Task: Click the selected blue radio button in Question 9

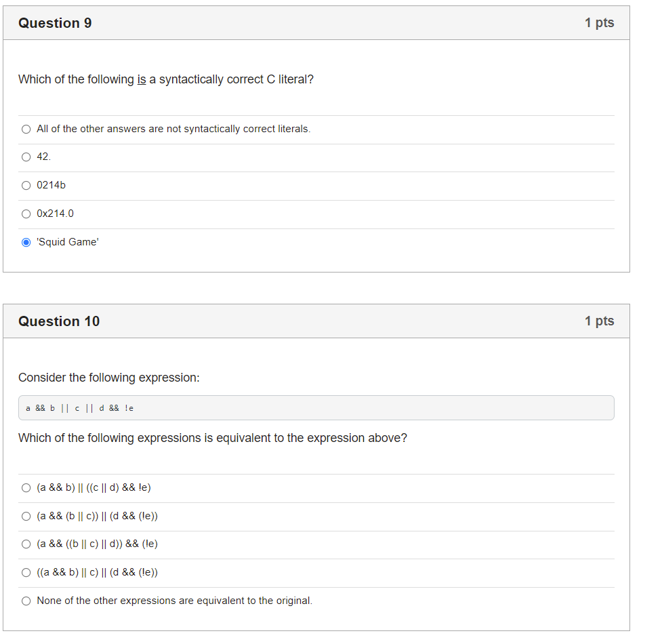Action: pyautogui.click(x=26, y=243)
